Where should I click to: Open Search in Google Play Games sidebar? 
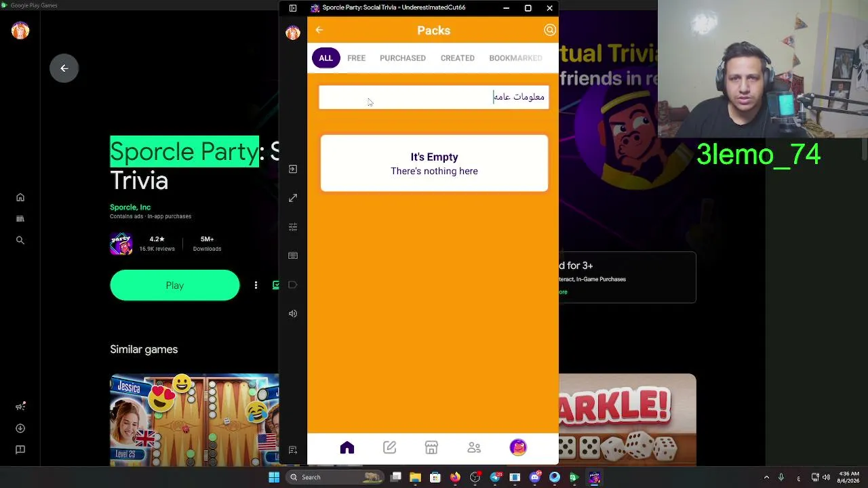pos(20,241)
